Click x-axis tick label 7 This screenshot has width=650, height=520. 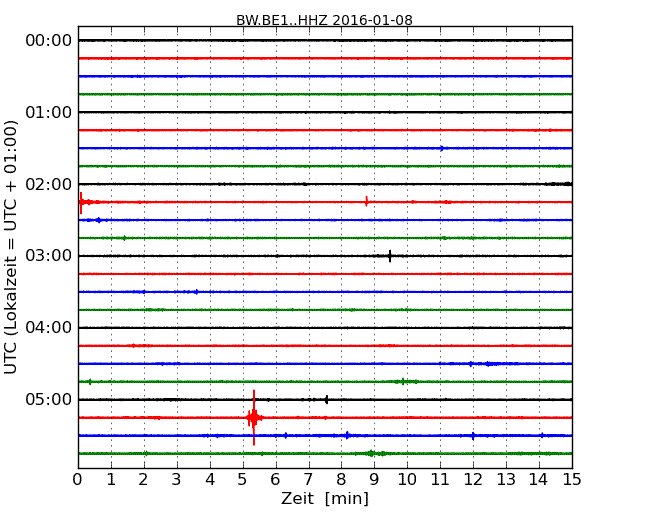click(x=308, y=480)
